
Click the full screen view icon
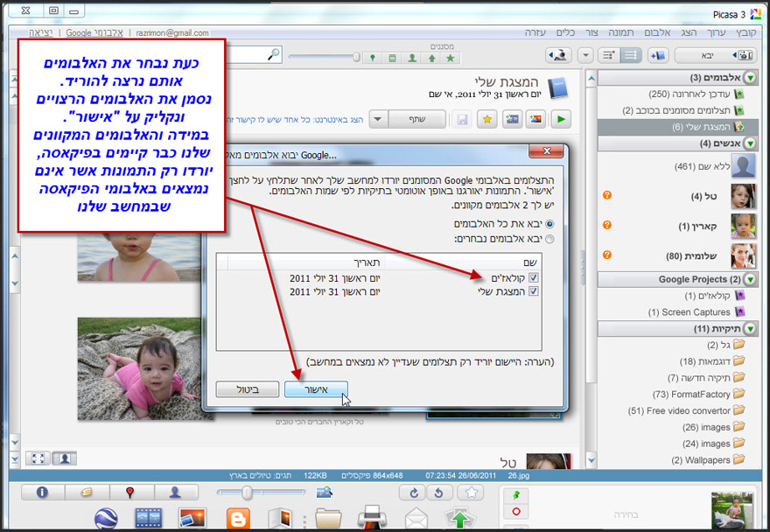click(x=38, y=458)
